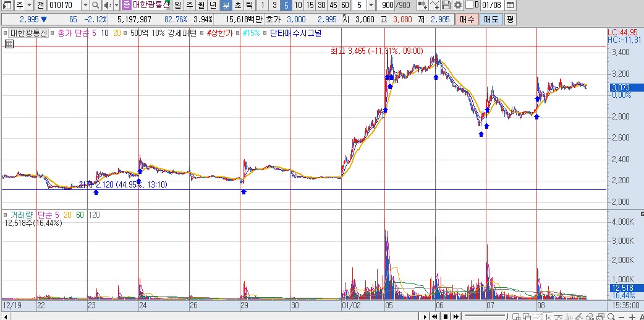
Task: Expand the stock code history dropdown
Action: (x=85, y=6)
